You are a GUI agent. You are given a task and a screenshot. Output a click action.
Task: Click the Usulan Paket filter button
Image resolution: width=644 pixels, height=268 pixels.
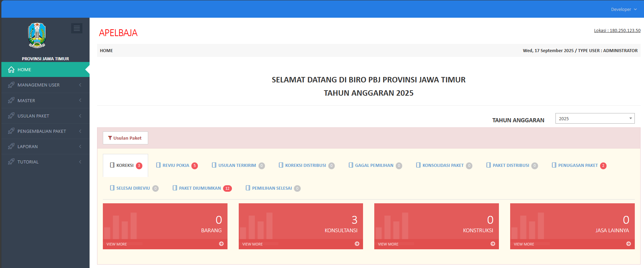click(x=125, y=138)
